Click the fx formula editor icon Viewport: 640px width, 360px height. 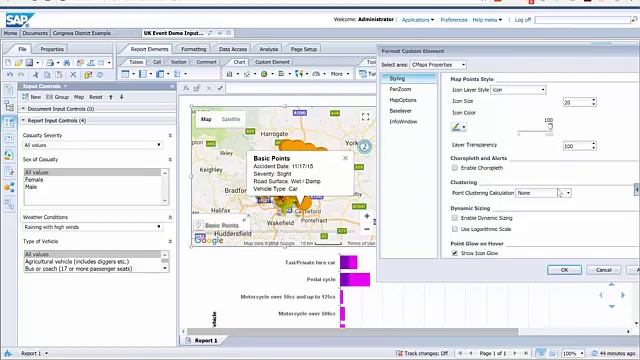pyautogui.click(x=186, y=88)
